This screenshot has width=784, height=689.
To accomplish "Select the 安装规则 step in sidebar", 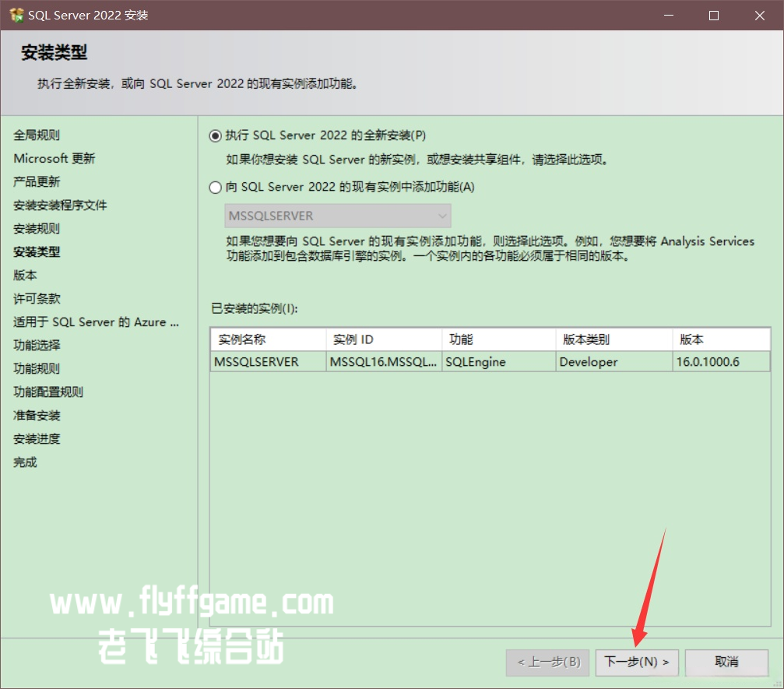I will tap(37, 229).
